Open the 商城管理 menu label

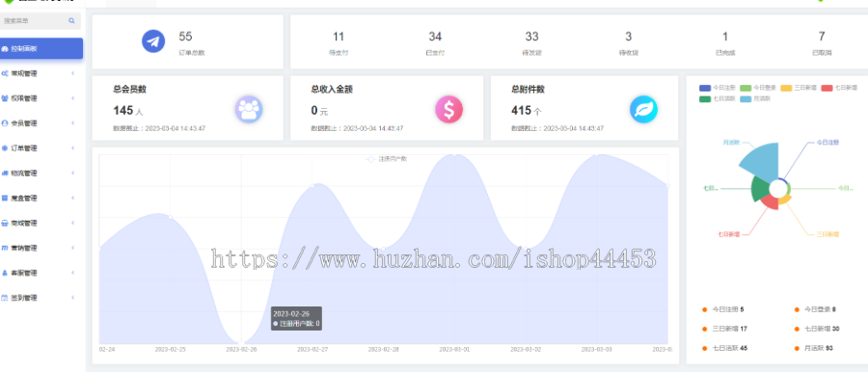coord(24,223)
